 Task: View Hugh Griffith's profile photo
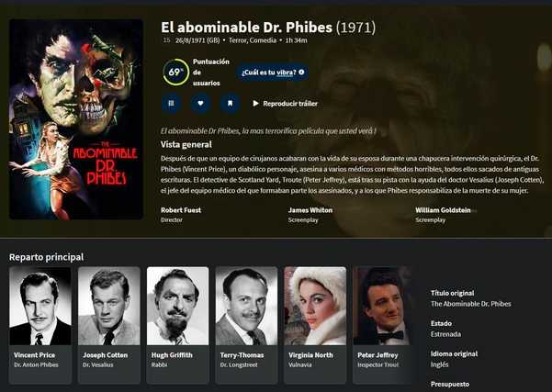coord(178,306)
